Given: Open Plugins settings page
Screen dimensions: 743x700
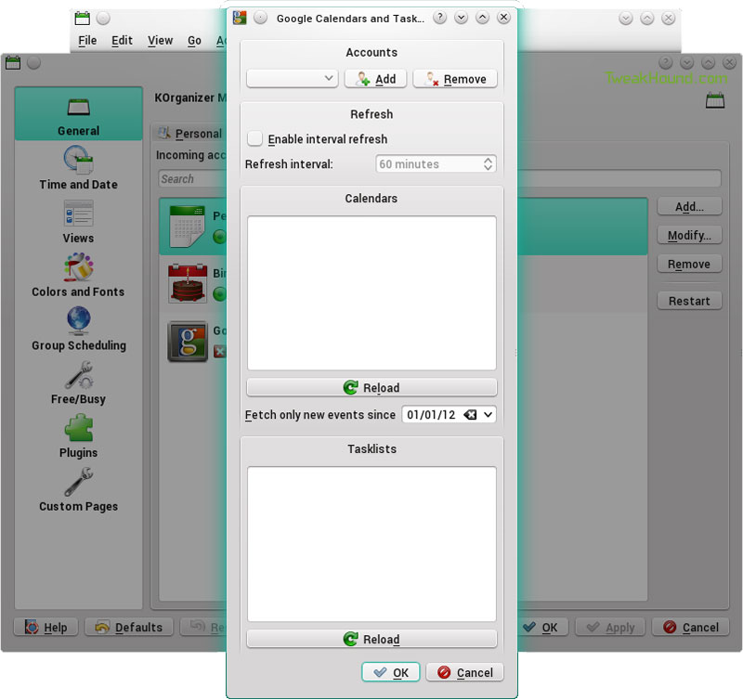Looking at the screenshot, I should [79, 436].
